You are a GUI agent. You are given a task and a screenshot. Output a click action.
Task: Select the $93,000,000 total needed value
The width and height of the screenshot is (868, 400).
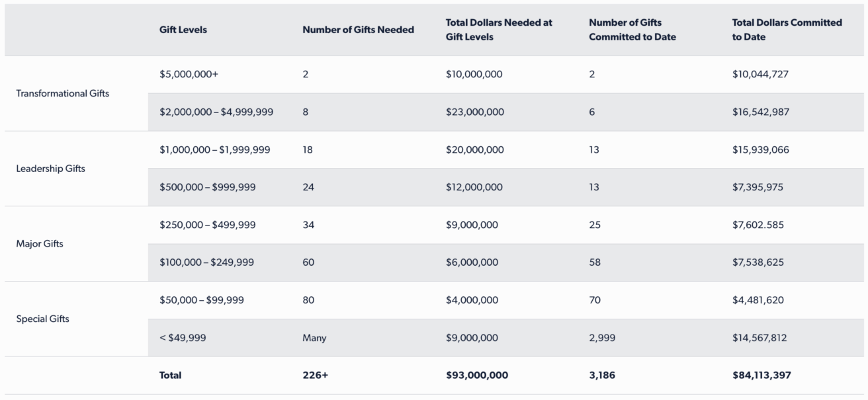pyautogui.click(x=476, y=376)
